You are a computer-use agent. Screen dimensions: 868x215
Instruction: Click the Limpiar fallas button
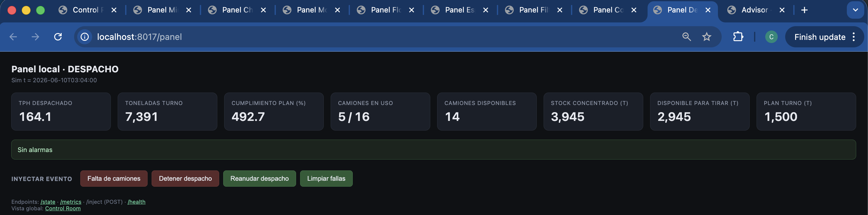pos(326,179)
